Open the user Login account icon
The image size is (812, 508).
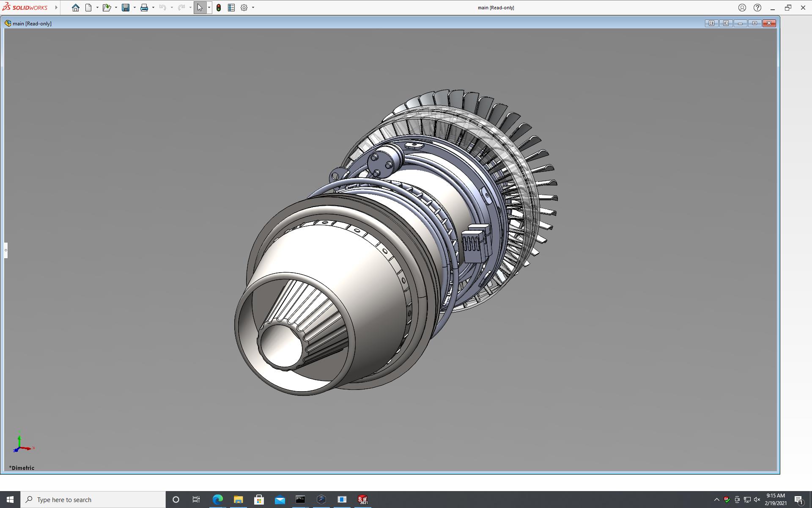point(742,8)
